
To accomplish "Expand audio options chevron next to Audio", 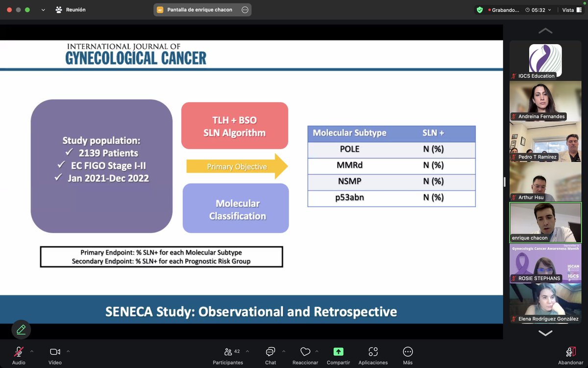I will point(32,351).
